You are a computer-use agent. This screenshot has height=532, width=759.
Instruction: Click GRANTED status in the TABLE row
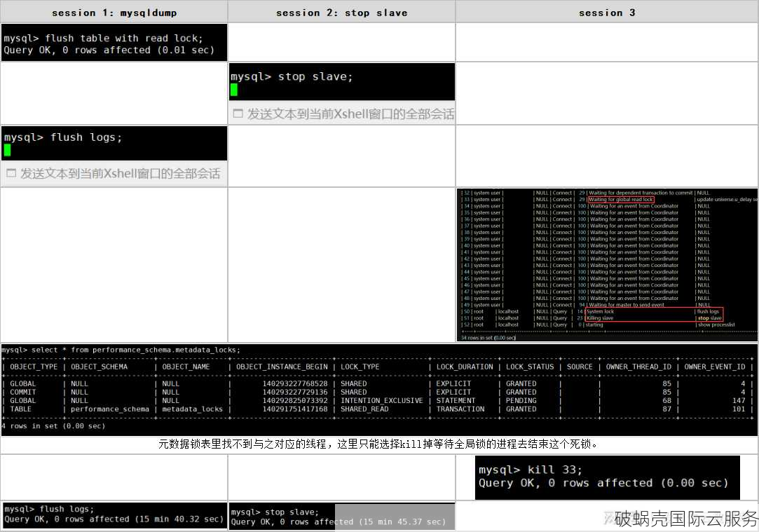[x=521, y=409]
